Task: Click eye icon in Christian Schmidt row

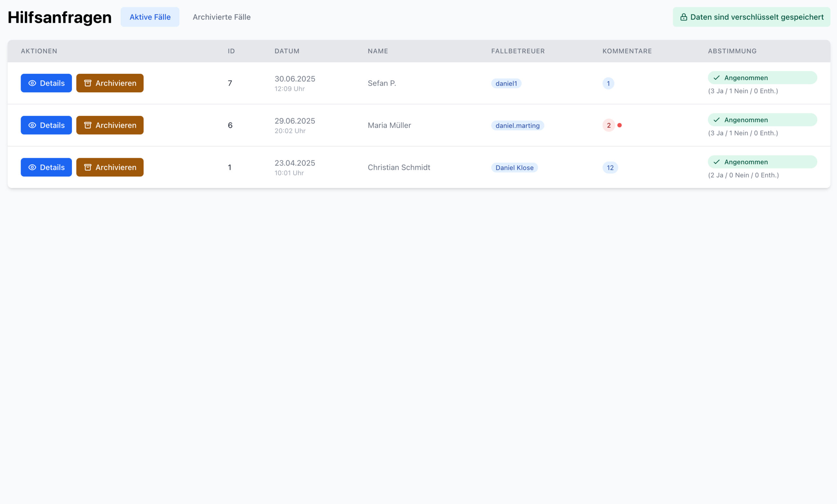Action: (x=32, y=167)
